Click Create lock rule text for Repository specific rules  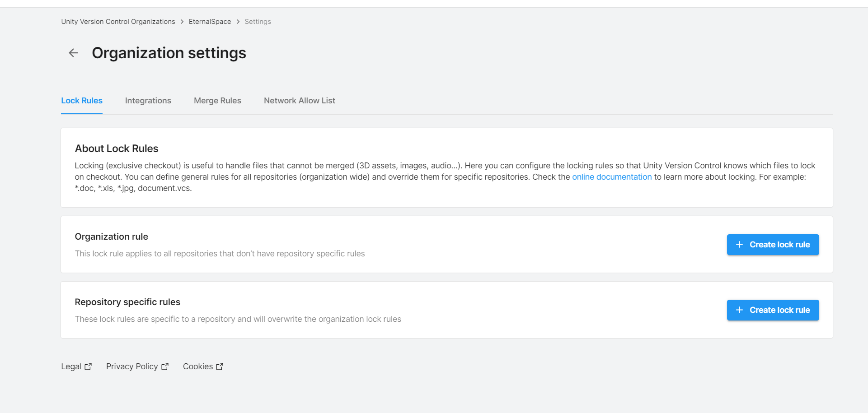[779, 310]
